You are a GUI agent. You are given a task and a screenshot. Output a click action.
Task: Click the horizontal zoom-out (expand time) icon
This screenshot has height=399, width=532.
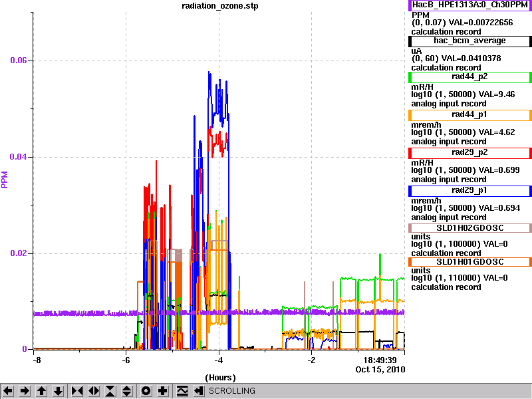[x=94, y=391]
